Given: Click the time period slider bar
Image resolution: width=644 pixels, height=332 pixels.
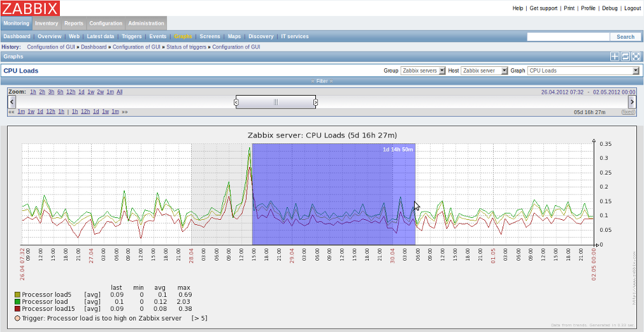Looking at the screenshot, I should pos(276,102).
